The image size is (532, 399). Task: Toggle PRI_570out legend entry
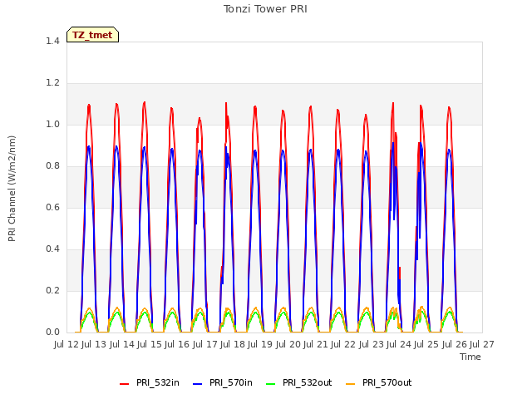point(379,383)
